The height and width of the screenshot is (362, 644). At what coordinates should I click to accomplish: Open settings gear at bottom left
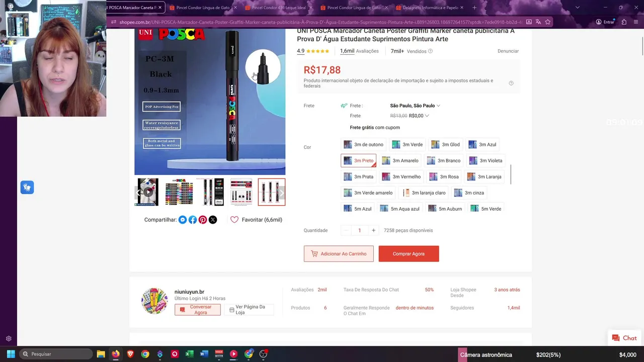pos(9,339)
